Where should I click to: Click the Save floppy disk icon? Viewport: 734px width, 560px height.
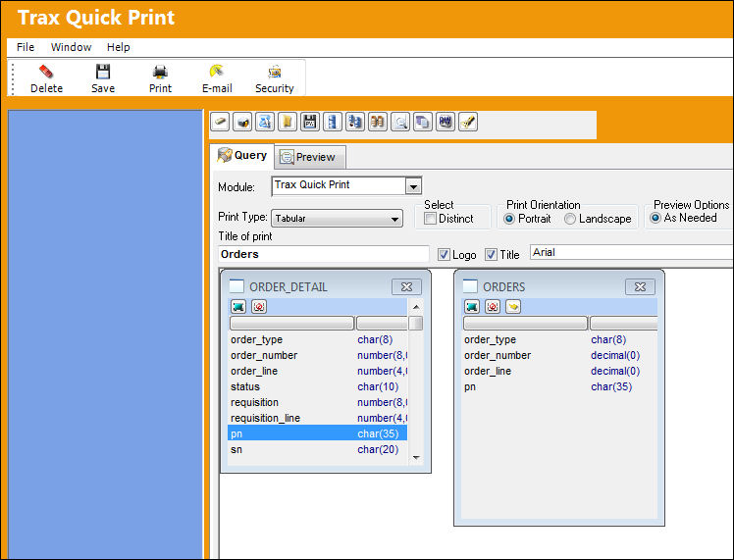pos(102,72)
